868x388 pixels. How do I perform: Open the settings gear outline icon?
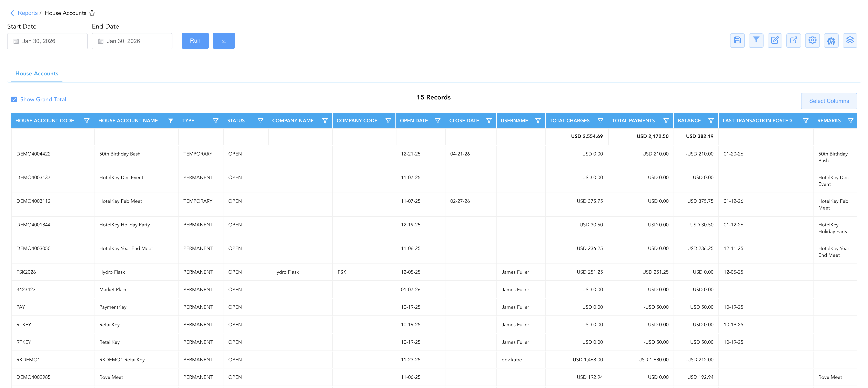click(x=812, y=40)
